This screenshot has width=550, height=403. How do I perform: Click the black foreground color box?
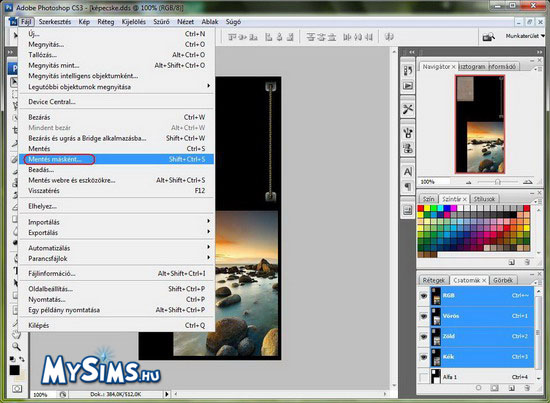coord(14,370)
